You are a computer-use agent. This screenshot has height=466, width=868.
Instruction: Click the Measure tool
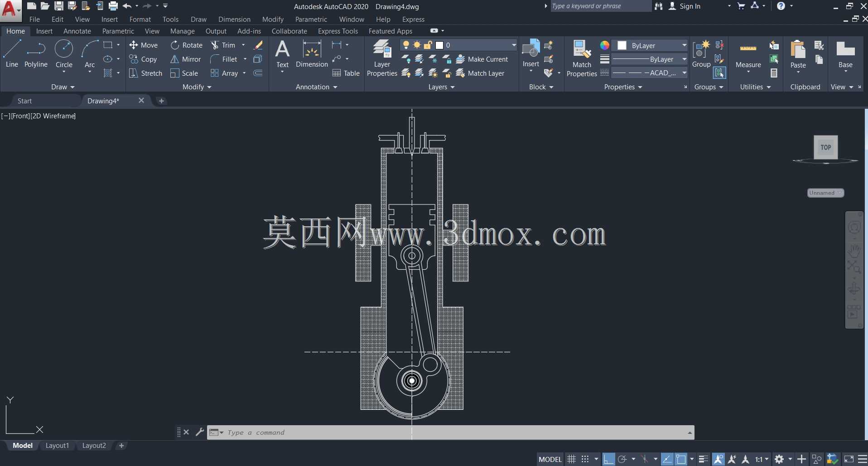pyautogui.click(x=748, y=54)
